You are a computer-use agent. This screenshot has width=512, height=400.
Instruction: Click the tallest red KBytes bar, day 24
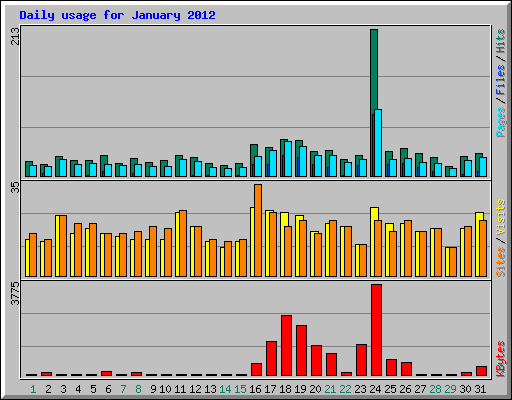coord(376,330)
